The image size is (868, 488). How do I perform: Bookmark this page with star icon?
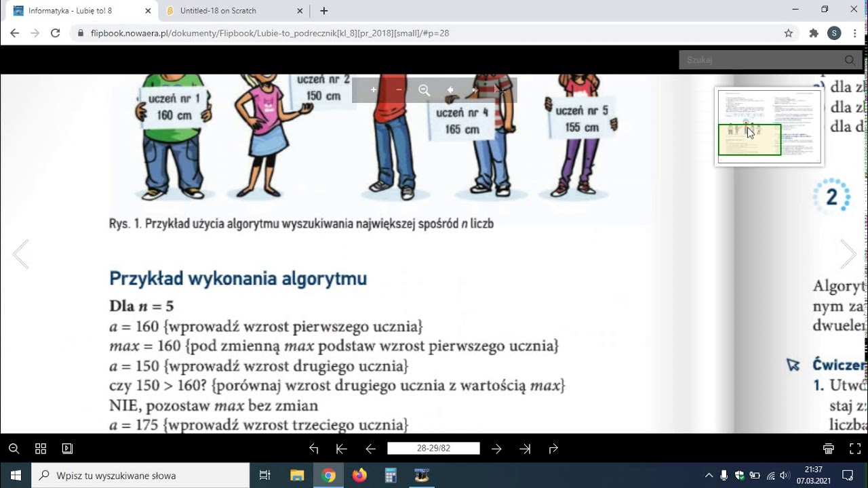click(x=788, y=33)
